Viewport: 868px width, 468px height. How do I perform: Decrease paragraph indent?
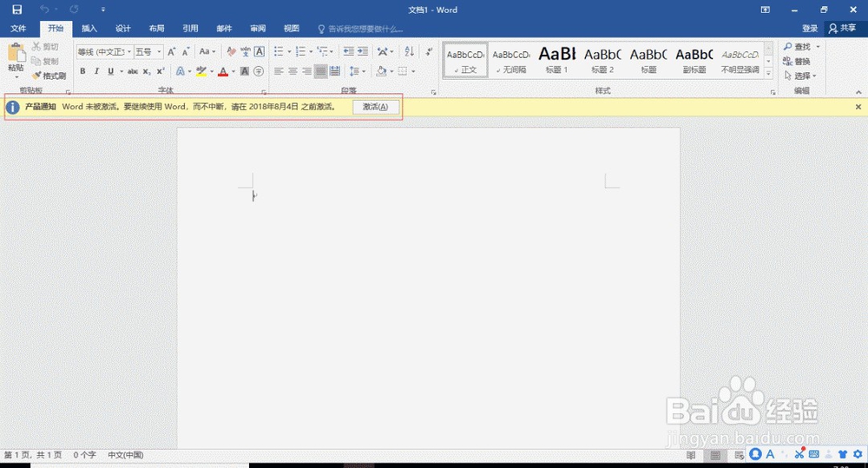(x=348, y=51)
